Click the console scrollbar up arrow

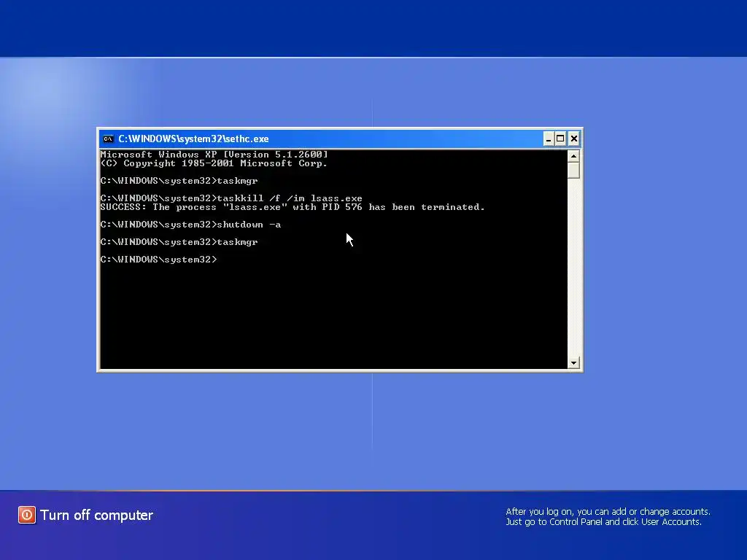click(x=573, y=156)
